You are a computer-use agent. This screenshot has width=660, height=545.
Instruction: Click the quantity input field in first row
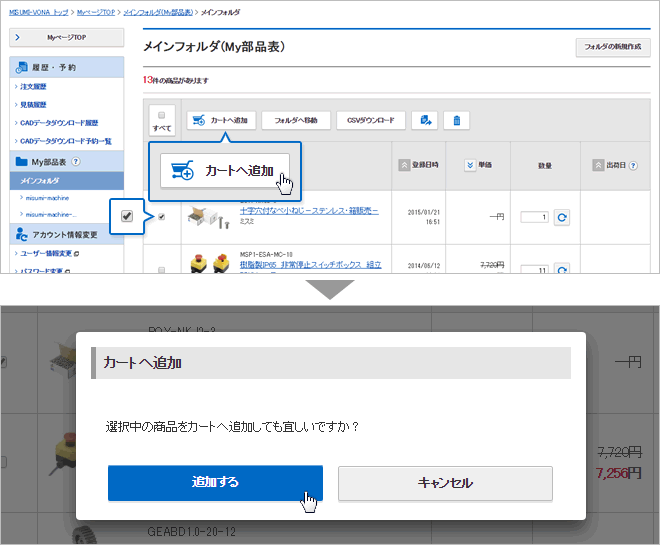[534, 217]
